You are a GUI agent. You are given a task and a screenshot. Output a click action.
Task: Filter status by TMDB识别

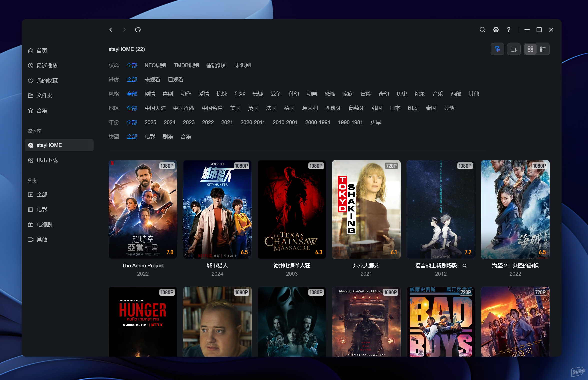[x=186, y=65]
